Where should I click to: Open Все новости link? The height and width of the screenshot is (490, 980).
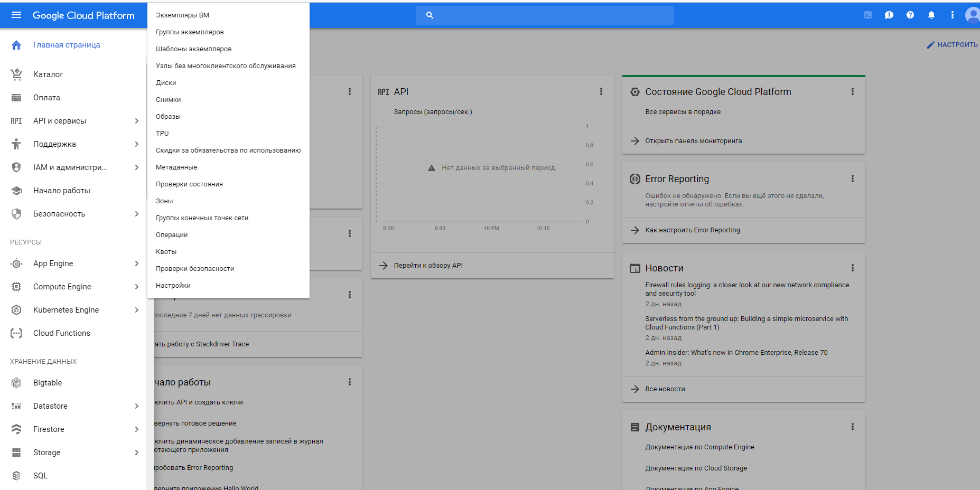point(665,389)
